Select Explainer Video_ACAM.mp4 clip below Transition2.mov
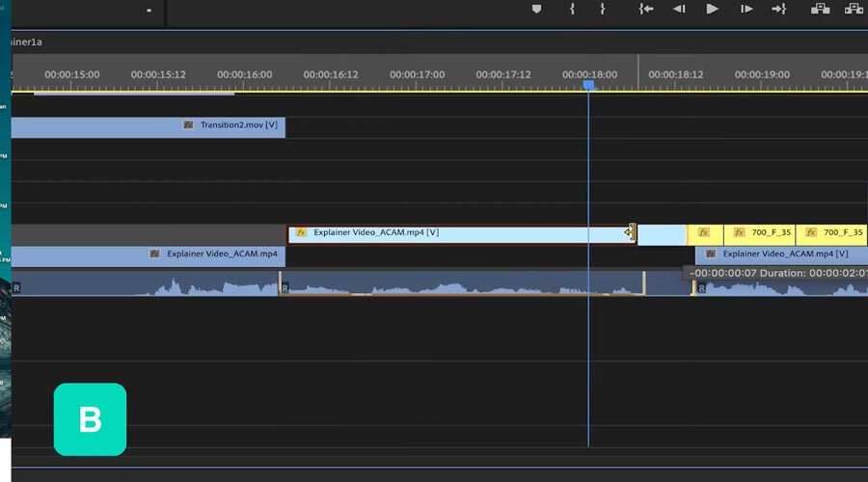The image size is (868, 482). point(149,256)
